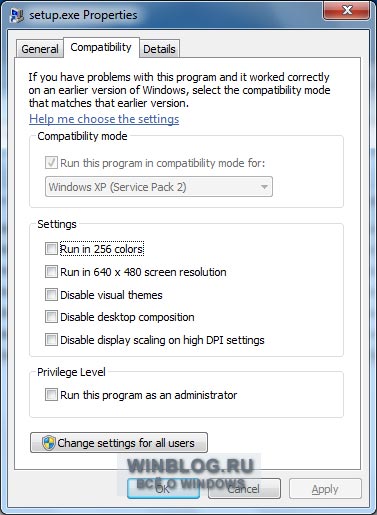Image resolution: width=377 pixels, height=515 pixels.
Task: Click the Apply button
Action: [325, 489]
